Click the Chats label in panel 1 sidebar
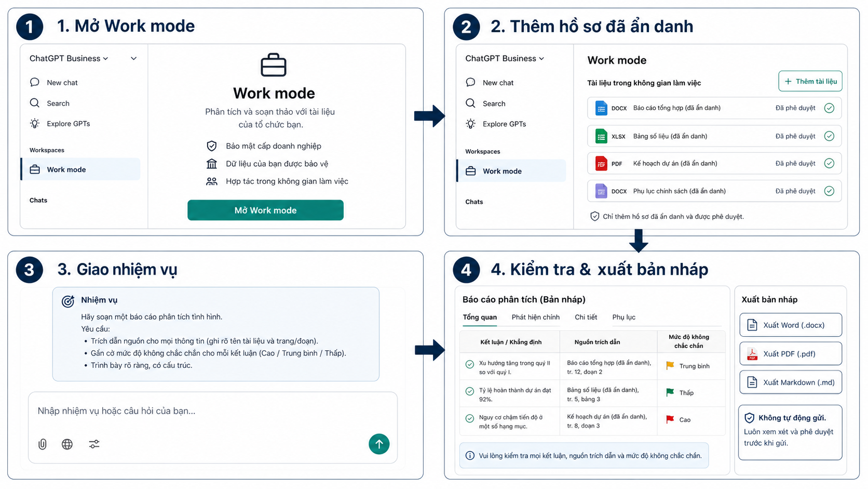The width and height of the screenshot is (868, 489). point(38,200)
